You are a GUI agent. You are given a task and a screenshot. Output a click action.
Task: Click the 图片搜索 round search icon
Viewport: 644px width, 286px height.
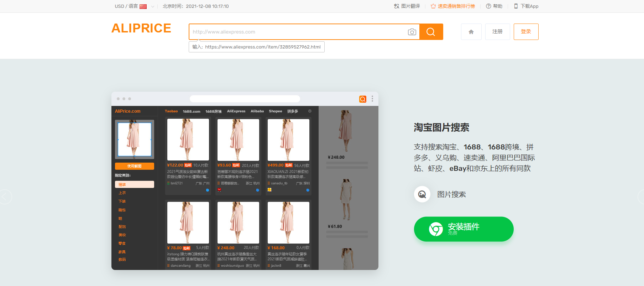coord(422,194)
